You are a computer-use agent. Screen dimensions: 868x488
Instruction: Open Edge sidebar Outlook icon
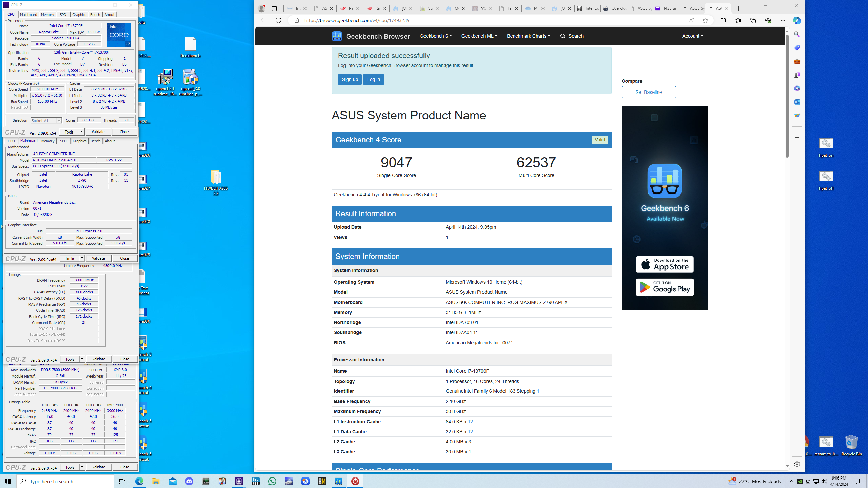point(797,102)
